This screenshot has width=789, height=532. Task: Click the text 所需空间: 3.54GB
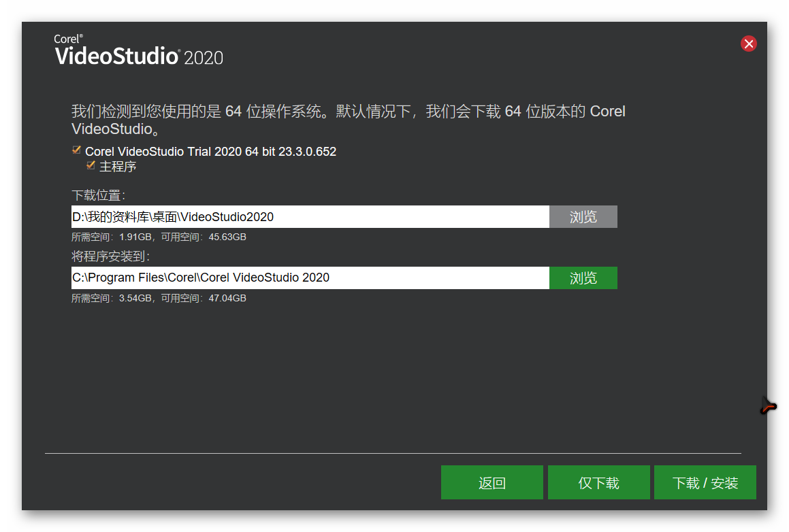(111, 298)
